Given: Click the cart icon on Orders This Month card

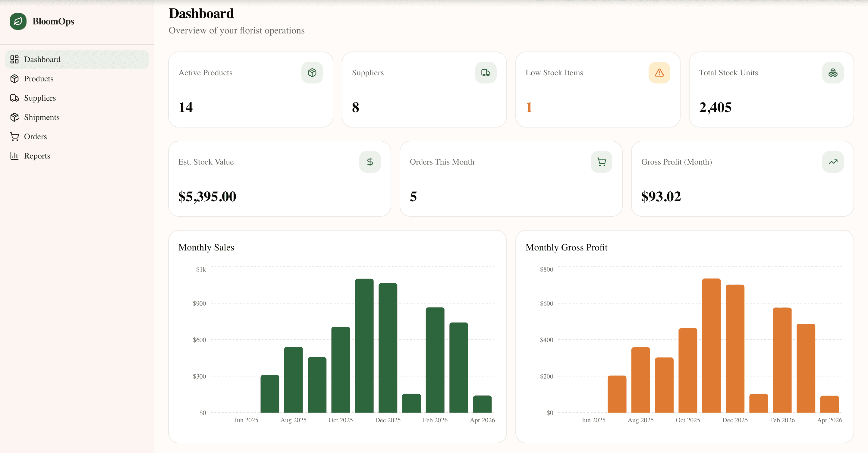Looking at the screenshot, I should [x=602, y=162].
